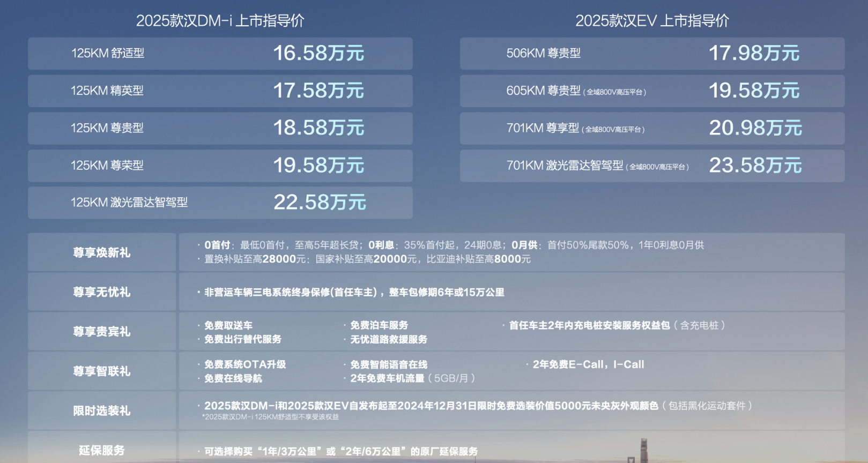Click the 125KM 尊荣型 label
This screenshot has height=463, width=868.
[x=107, y=166]
